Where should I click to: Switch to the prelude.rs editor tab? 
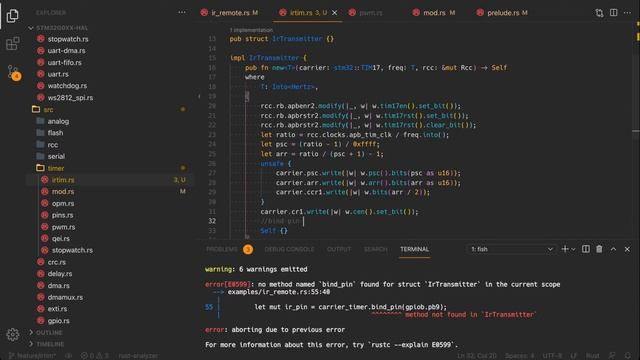tap(503, 13)
